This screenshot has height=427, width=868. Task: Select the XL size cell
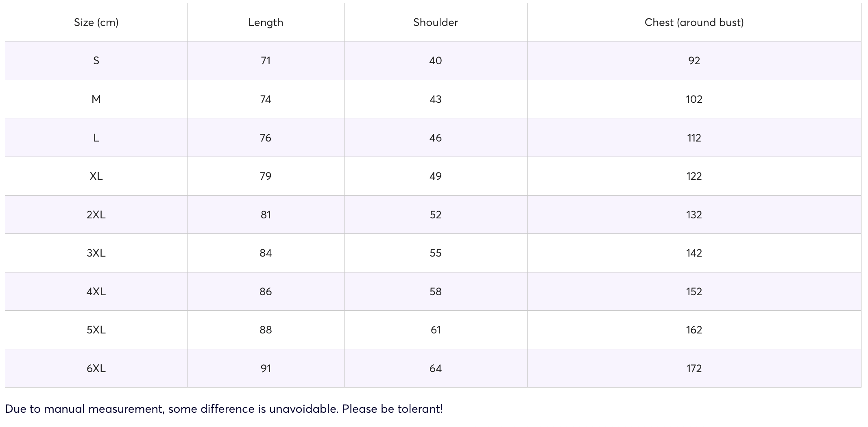(96, 176)
